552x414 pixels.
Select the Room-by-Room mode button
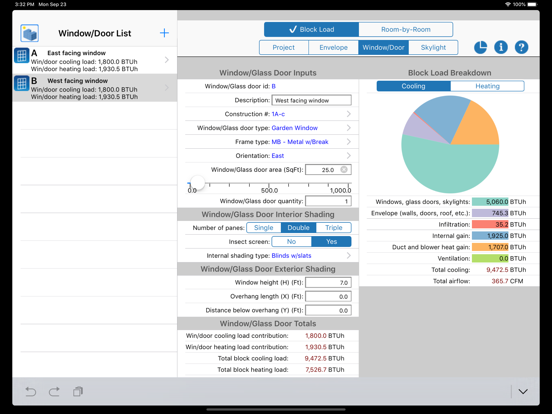[406, 30]
